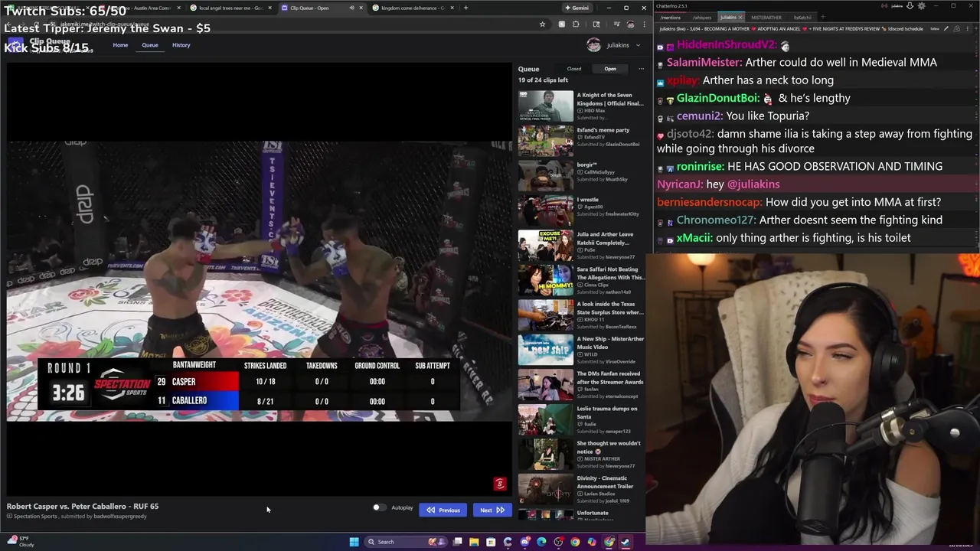980x551 pixels.
Task: Open the split options menu in chat header
Action: (968, 28)
